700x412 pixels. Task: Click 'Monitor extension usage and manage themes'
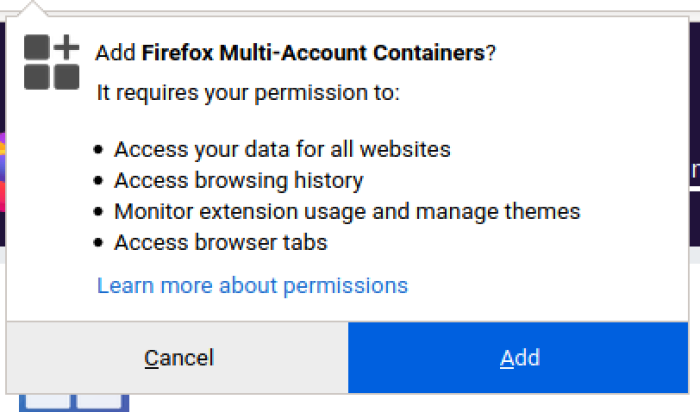click(x=347, y=212)
